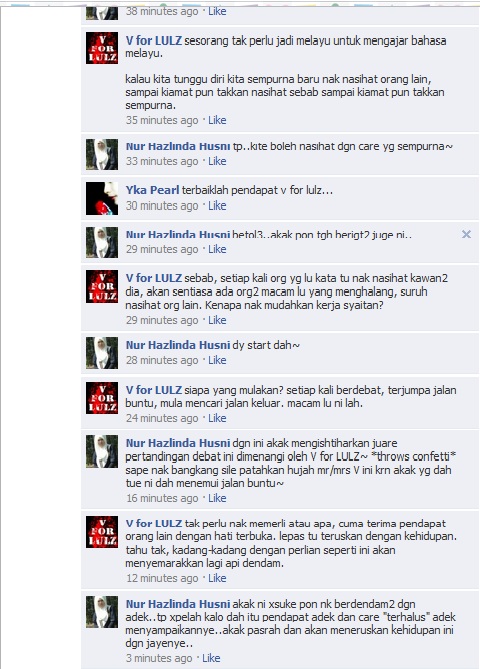Open Yka Pearl's profile picture
The image size is (480, 669).
click(102, 198)
